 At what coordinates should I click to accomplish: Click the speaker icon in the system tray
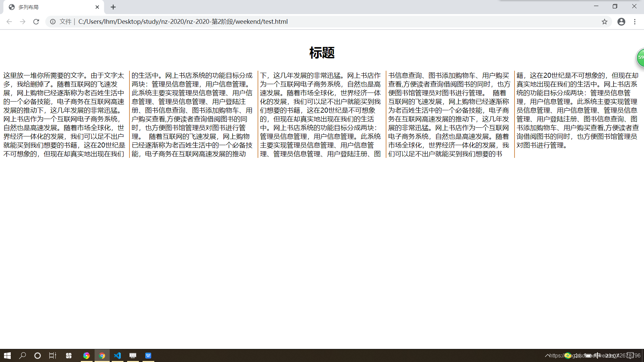point(578,356)
